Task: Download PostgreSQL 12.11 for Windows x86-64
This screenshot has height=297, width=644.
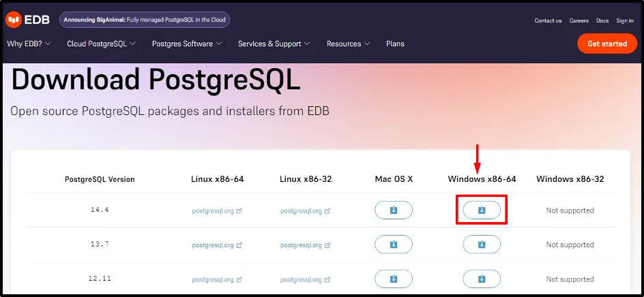Action: pyautogui.click(x=481, y=279)
